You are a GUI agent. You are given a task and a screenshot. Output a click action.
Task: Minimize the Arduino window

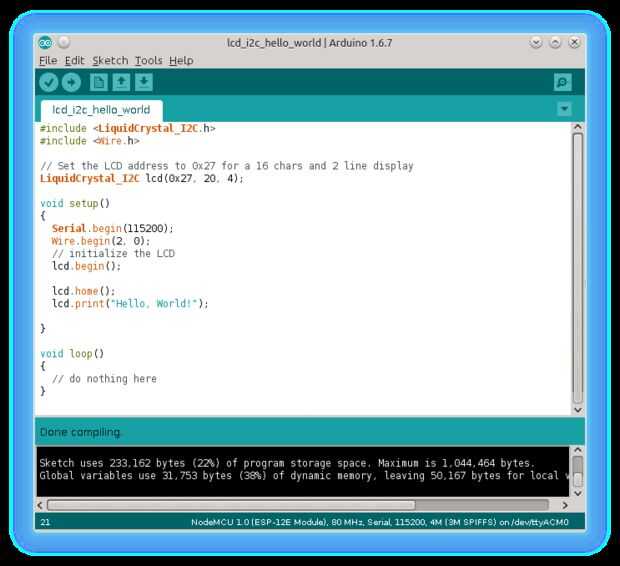pyautogui.click(x=536, y=42)
